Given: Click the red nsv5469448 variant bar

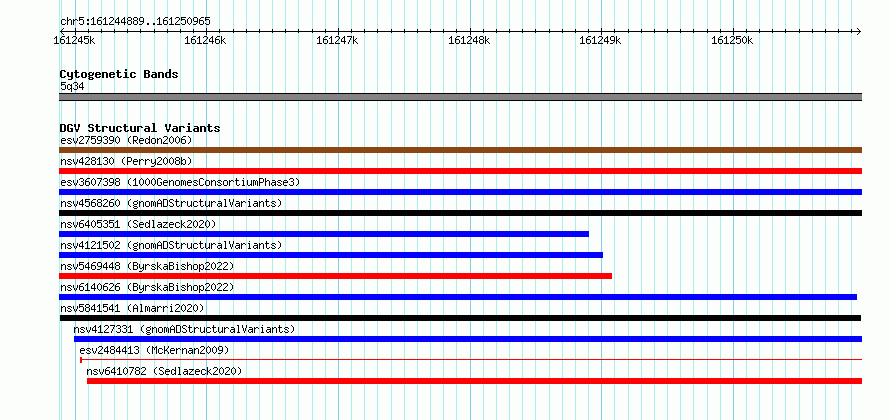Looking at the screenshot, I should (335, 276).
